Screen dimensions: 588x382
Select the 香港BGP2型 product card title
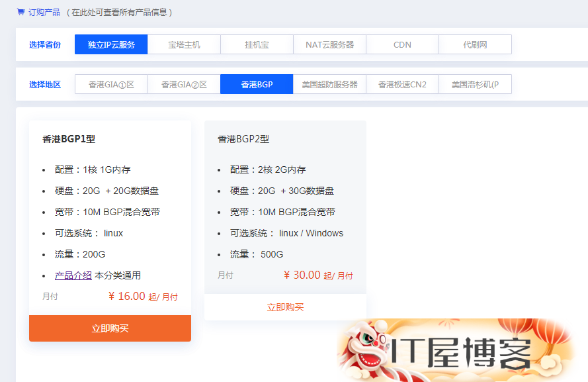click(243, 139)
